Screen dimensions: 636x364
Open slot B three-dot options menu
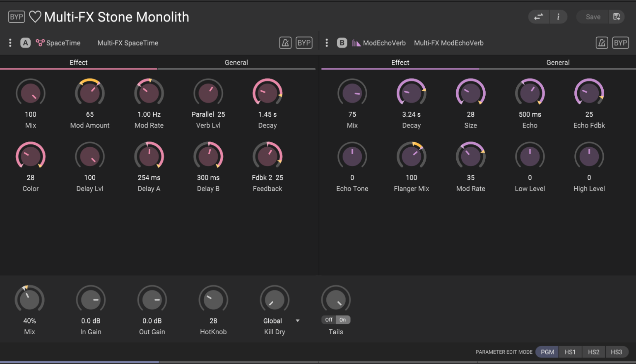point(327,43)
